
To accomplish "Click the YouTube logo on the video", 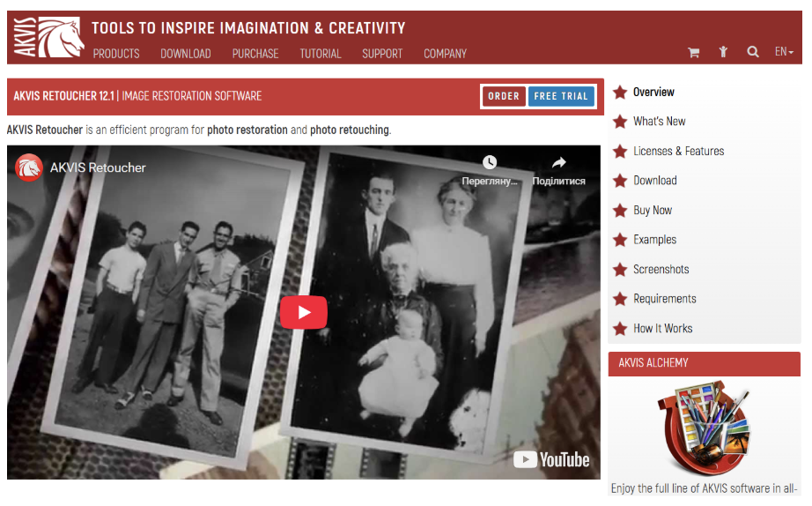I will 551,459.
